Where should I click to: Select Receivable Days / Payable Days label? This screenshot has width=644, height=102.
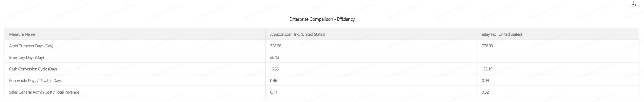click(x=35, y=80)
